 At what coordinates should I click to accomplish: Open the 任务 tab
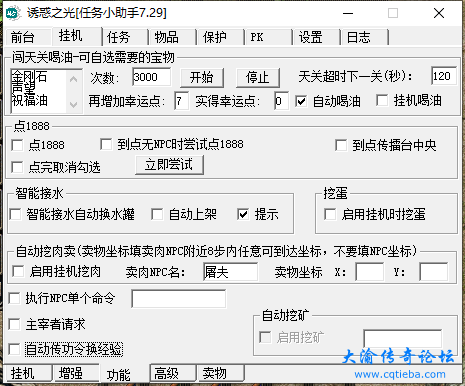(x=125, y=37)
